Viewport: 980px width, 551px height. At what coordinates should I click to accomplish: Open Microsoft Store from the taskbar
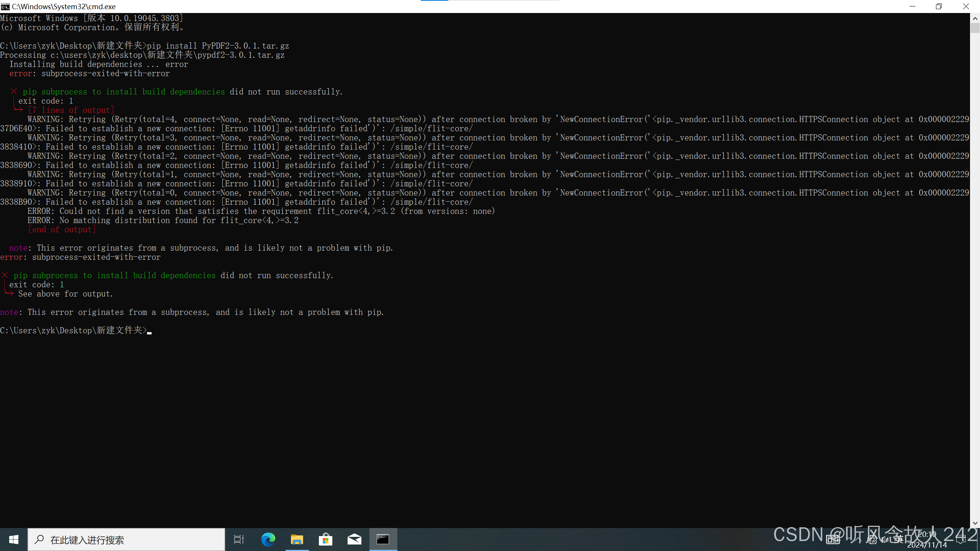tap(325, 540)
